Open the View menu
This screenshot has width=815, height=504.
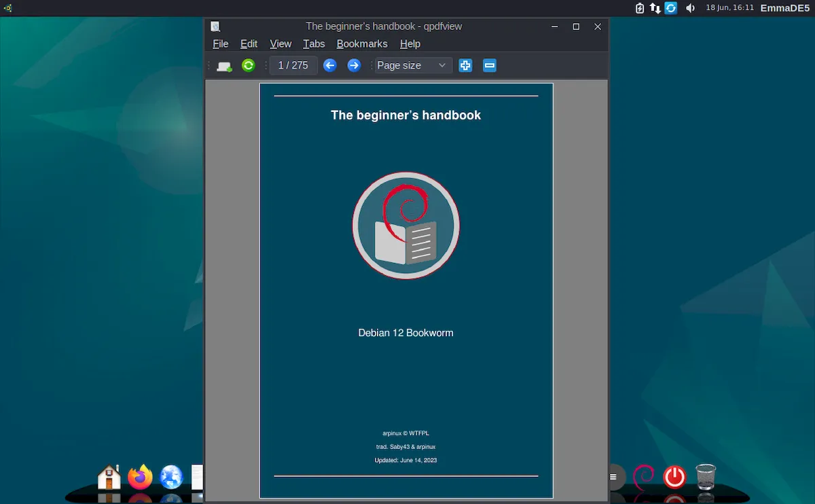(280, 43)
